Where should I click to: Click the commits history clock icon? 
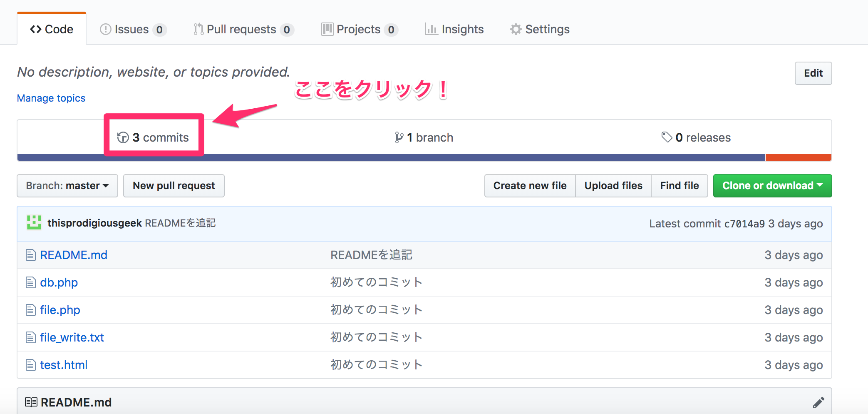click(123, 137)
